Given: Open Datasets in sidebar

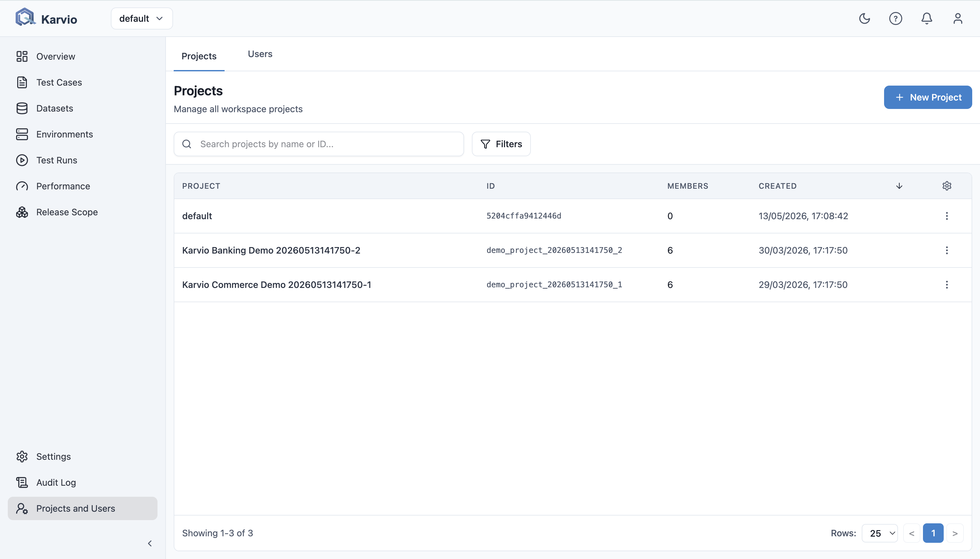Looking at the screenshot, I should tap(83, 108).
